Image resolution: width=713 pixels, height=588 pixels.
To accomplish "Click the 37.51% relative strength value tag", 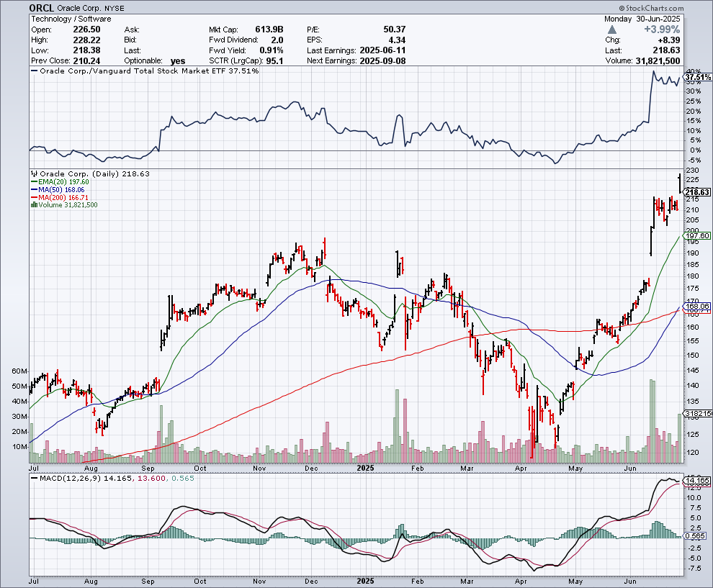I will [698, 77].
